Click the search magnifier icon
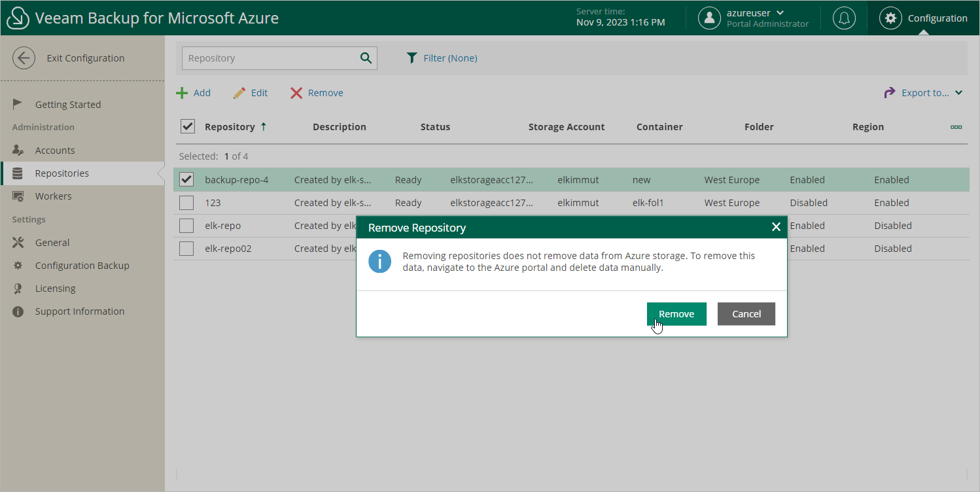 click(366, 58)
